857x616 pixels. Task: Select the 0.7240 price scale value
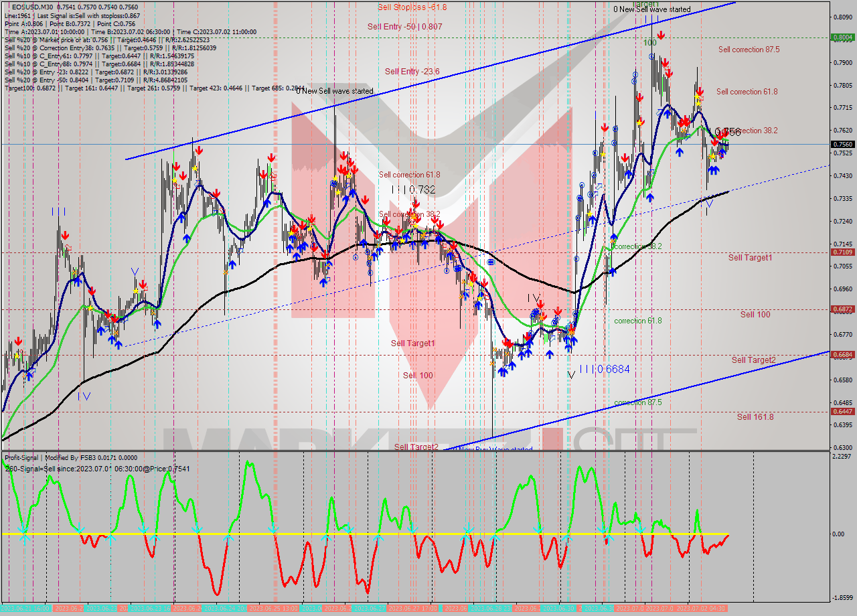pyautogui.click(x=842, y=221)
